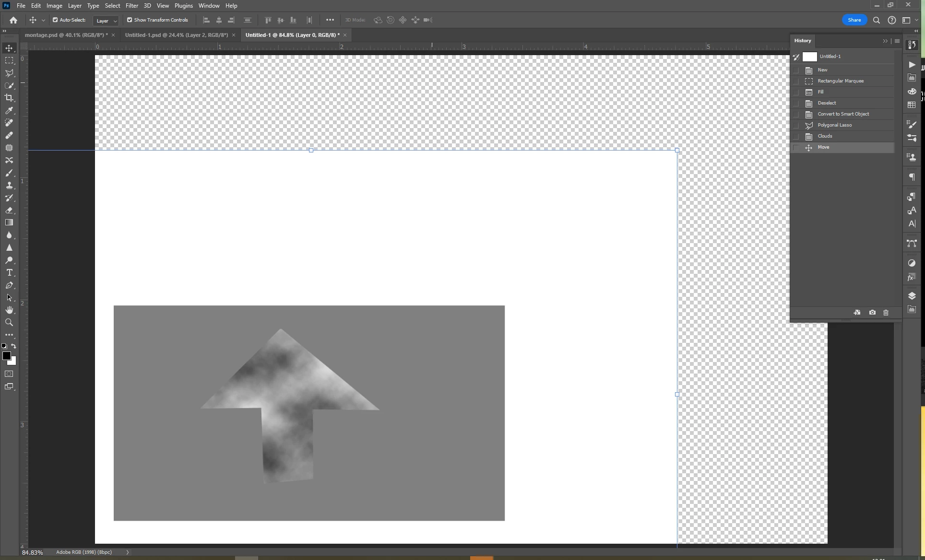Delete current history state with trash icon
Screen dimensions: 925x560
point(886,313)
